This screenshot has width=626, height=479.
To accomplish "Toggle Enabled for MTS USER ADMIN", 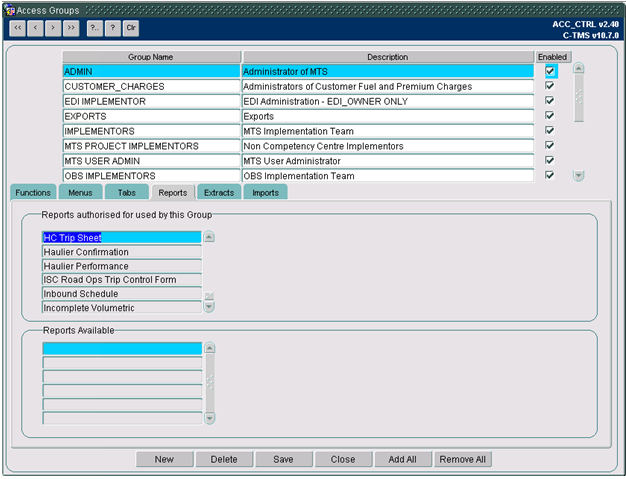I will click(550, 160).
